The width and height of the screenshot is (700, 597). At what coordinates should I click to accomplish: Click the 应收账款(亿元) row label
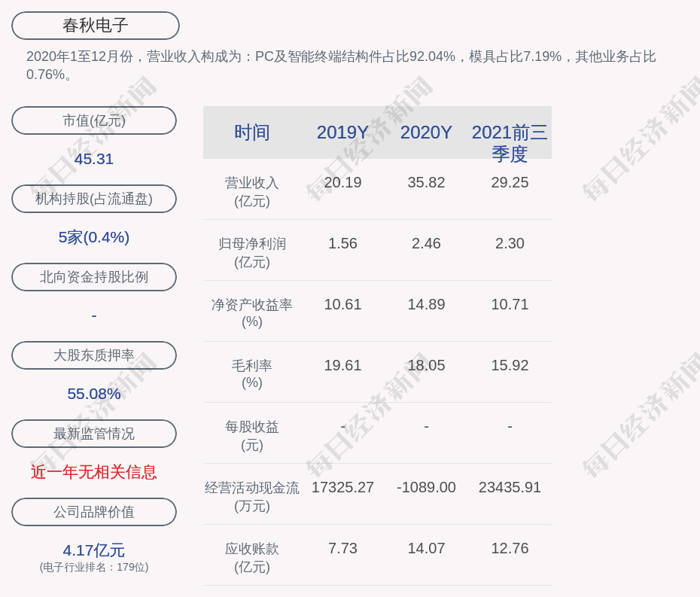tap(252, 558)
